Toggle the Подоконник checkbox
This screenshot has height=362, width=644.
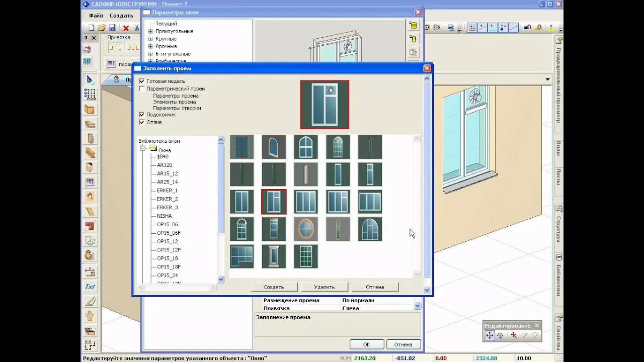[142, 115]
